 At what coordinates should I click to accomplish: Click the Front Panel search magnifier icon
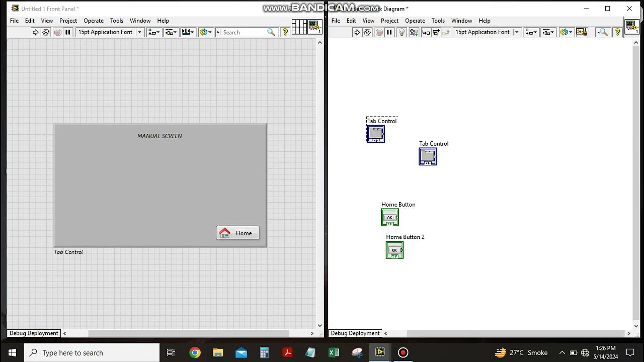(x=271, y=32)
